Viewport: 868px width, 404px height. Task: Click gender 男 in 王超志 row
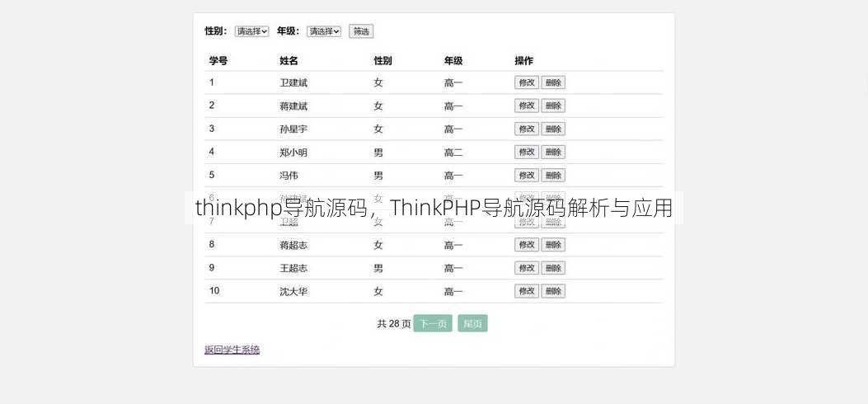click(378, 269)
